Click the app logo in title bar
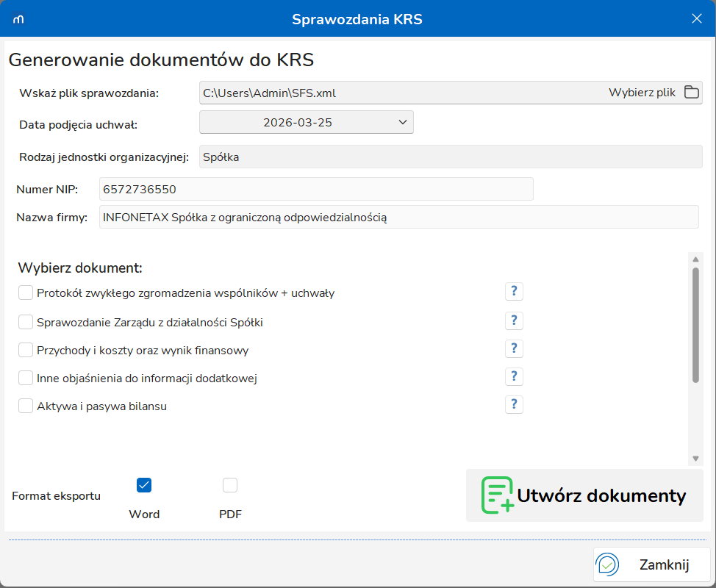The height and width of the screenshot is (588, 716). pyautogui.click(x=19, y=19)
